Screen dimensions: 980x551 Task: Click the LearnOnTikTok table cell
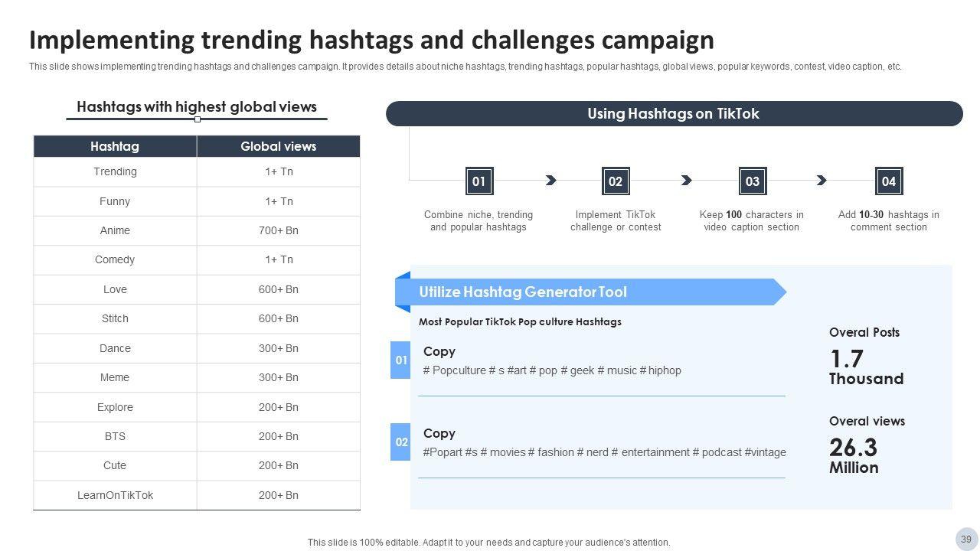(115, 495)
